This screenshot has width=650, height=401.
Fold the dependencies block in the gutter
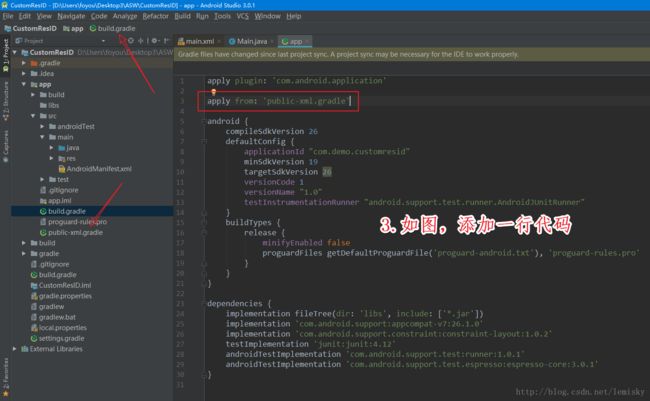pyautogui.click(x=204, y=303)
